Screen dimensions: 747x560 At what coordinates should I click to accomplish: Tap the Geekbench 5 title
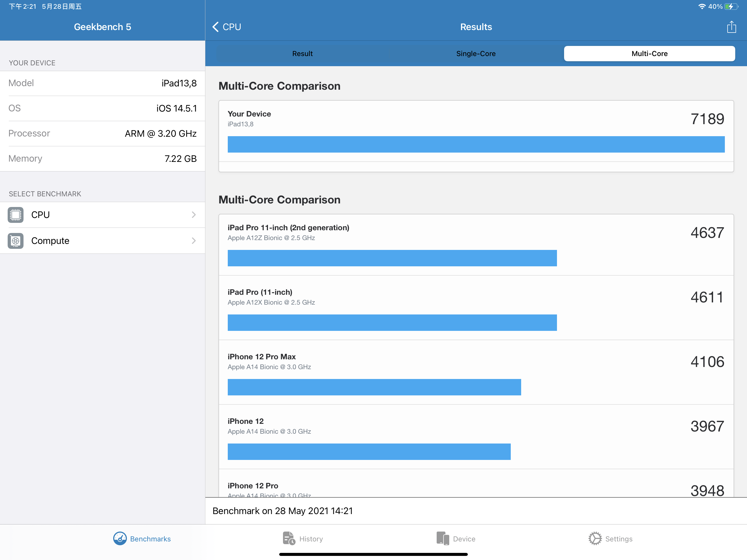(x=102, y=27)
